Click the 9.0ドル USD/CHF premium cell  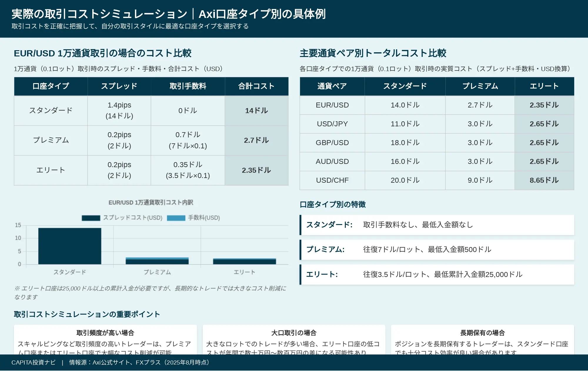click(x=480, y=180)
